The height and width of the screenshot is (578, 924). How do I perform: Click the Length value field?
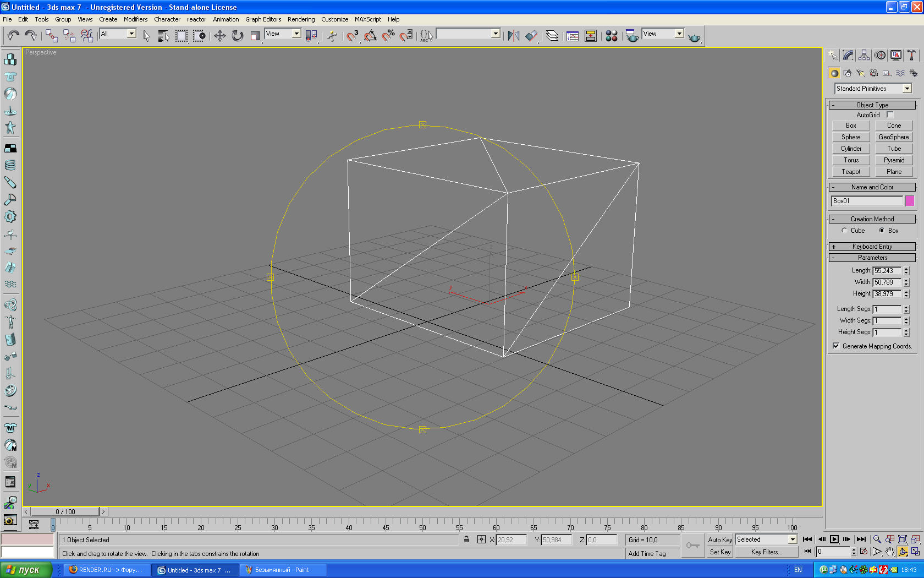(x=887, y=271)
